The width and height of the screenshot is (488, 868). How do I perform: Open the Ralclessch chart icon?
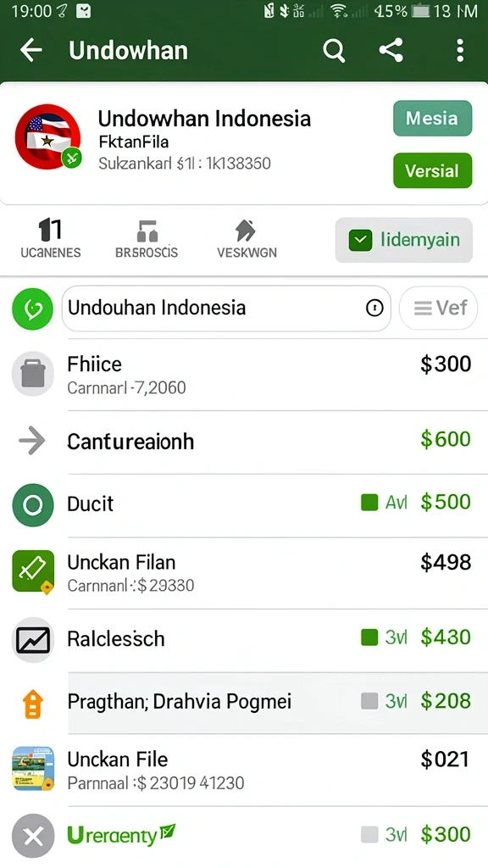point(33,639)
